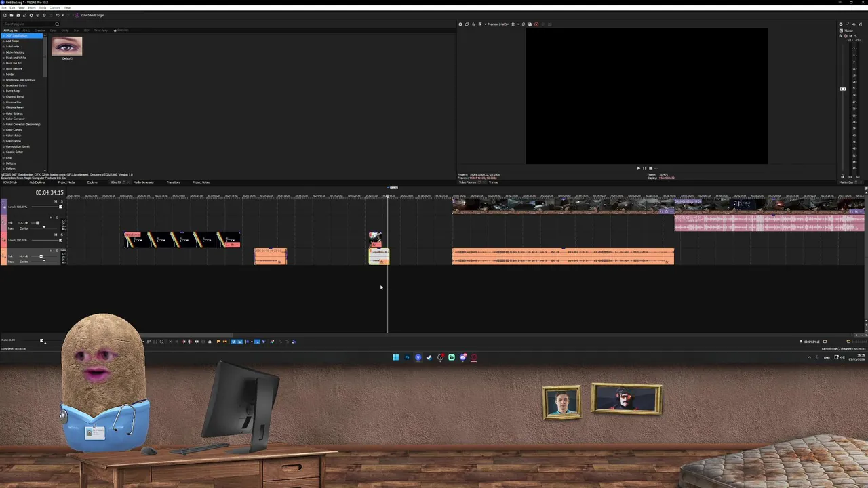
Task: Open the Tools menu
Action: [43, 7]
